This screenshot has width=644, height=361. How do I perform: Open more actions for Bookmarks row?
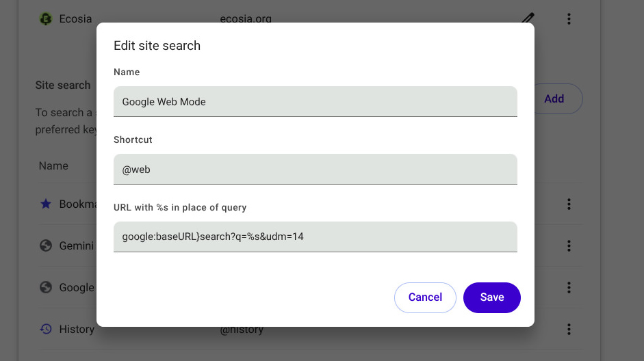click(569, 204)
